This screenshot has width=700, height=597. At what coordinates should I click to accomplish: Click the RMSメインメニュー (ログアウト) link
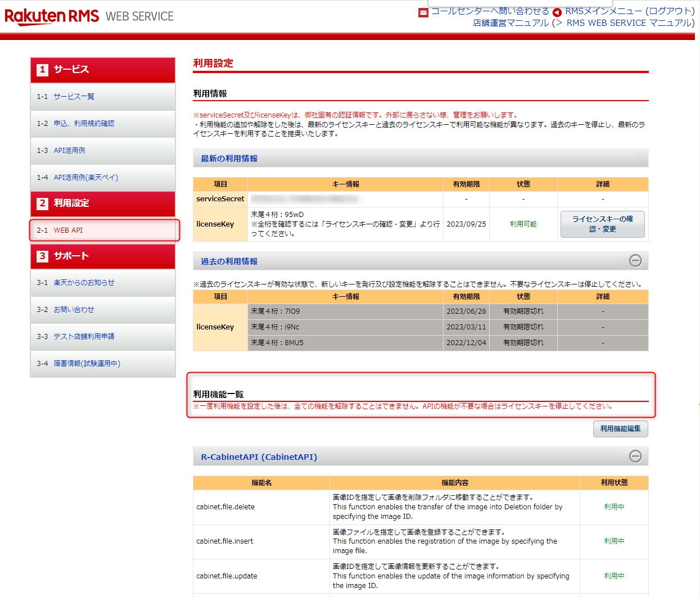pyautogui.click(x=630, y=11)
